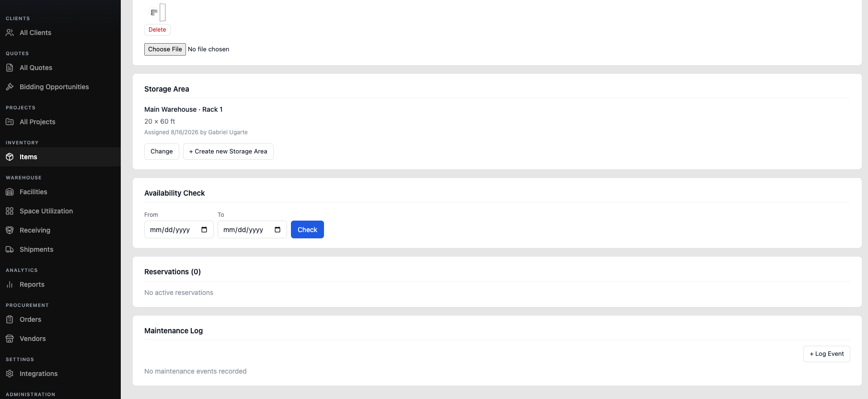
Task: Open Space Utilization grid icon
Action: coord(10,211)
